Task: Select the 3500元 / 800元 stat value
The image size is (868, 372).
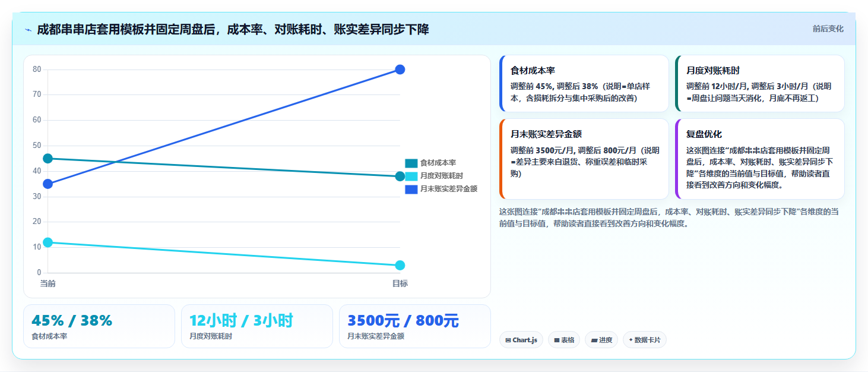Action: 403,321
